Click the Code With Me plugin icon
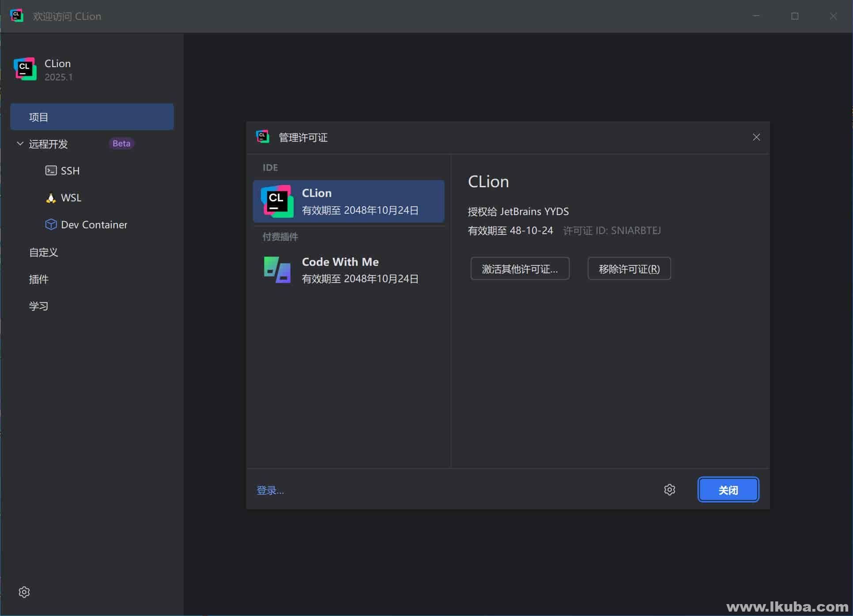853x616 pixels. tap(277, 270)
